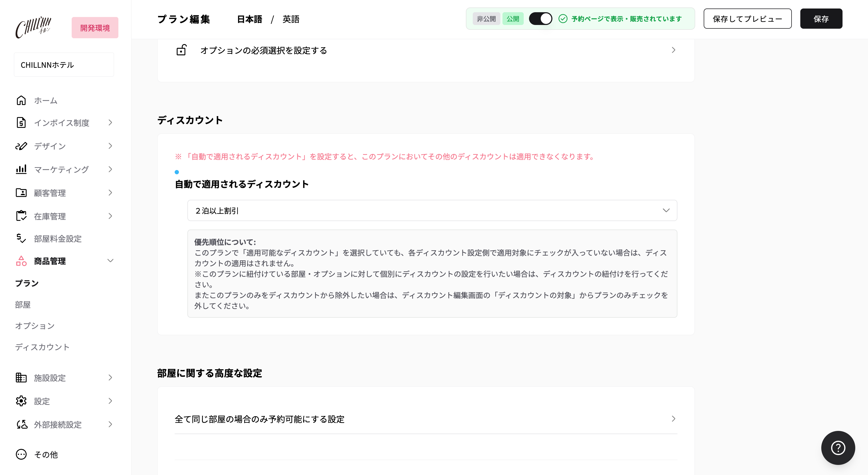Expand the 外部接続設定 sidebar menu chevron
The image size is (868, 475).
110,424
